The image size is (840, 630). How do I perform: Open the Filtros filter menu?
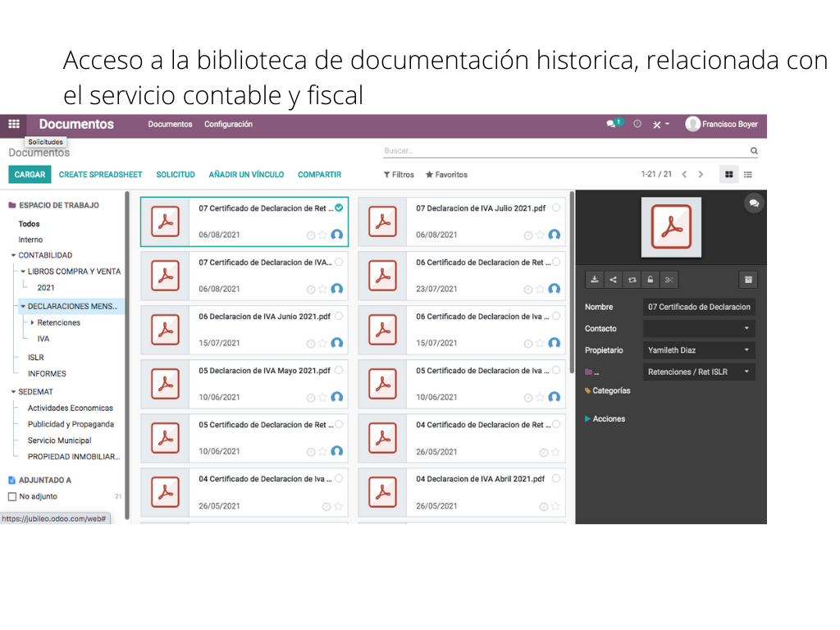399,175
